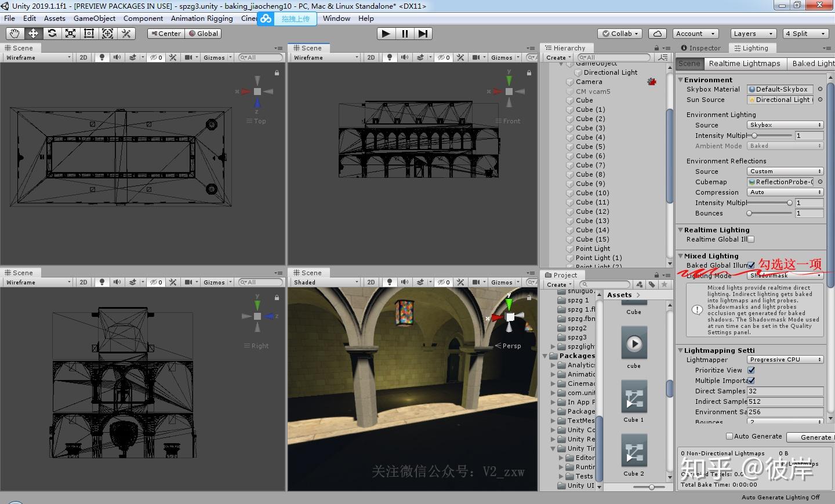Viewport: 835px width, 504px height.
Task: Open the GameObject menu
Action: click(95, 19)
